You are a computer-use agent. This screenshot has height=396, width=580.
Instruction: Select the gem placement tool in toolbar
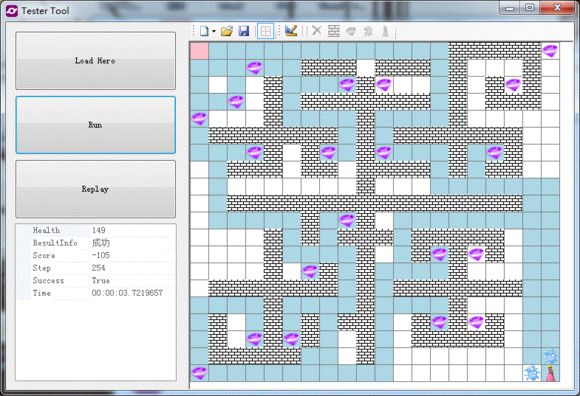351,31
